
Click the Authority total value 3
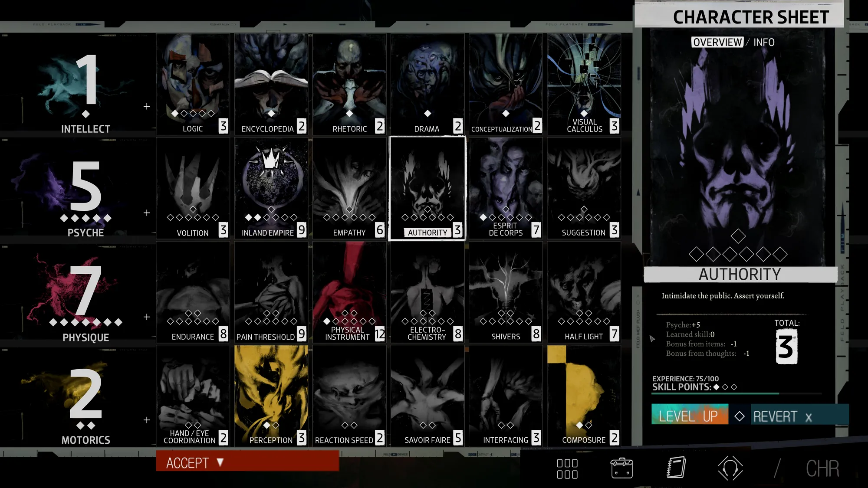[786, 347]
